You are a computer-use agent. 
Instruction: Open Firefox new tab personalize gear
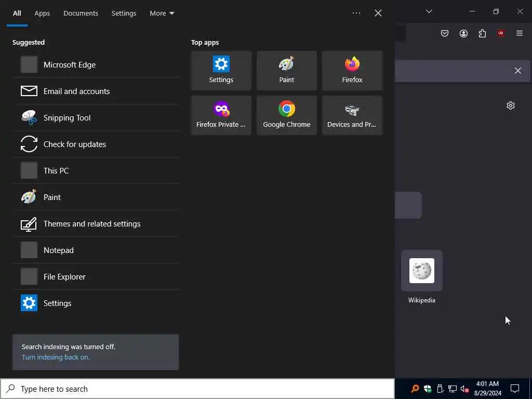(511, 105)
